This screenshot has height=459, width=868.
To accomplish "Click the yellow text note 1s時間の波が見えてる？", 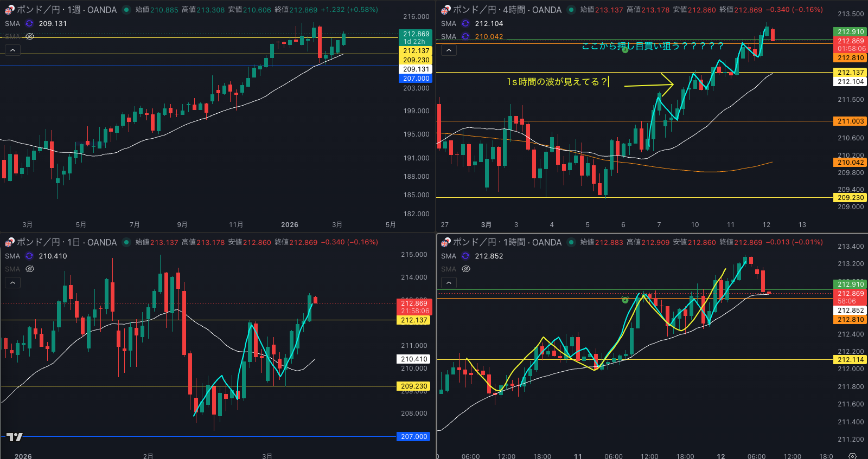I will [x=557, y=82].
